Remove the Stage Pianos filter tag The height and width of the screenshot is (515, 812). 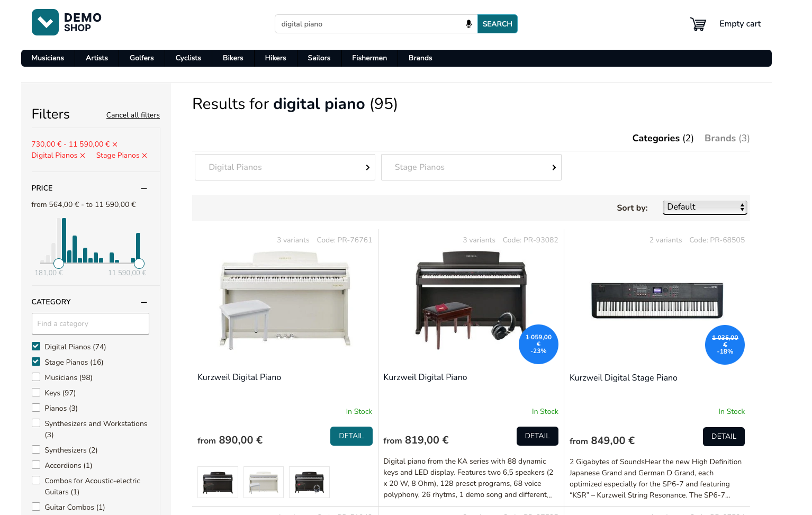(145, 156)
